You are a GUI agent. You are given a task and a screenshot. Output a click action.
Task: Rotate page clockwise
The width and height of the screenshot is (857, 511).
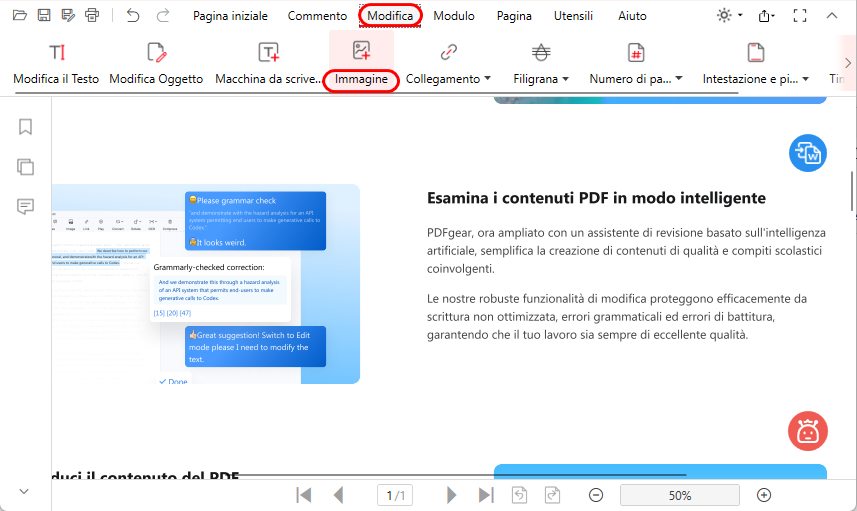point(553,495)
